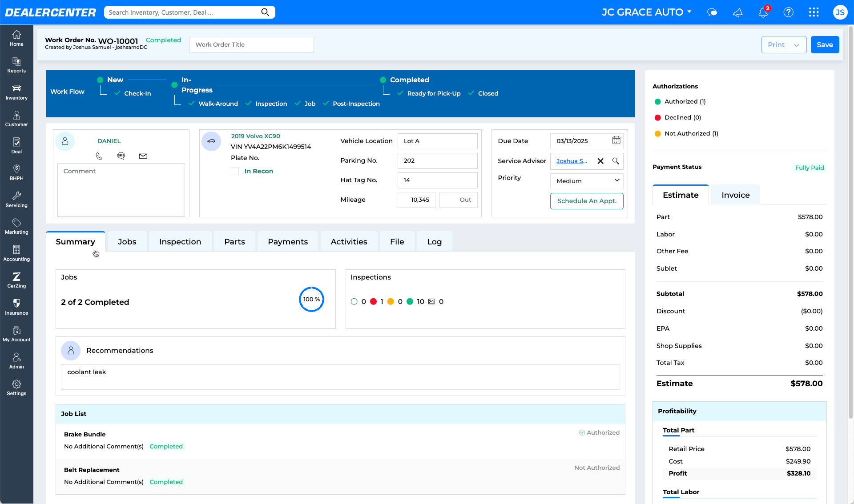Open customer DANIEL link

[x=109, y=141]
